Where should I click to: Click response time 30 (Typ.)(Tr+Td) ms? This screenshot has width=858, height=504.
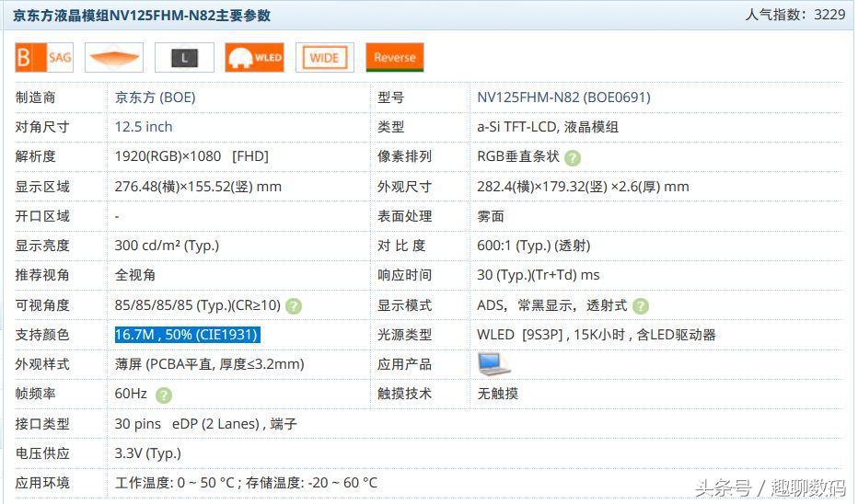tap(538, 275)
